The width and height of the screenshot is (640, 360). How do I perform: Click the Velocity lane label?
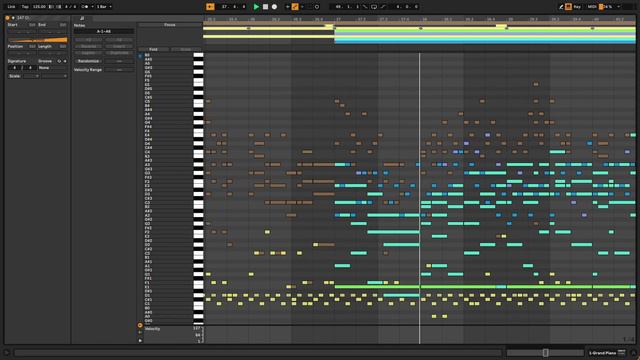click(x=152, y=329)
